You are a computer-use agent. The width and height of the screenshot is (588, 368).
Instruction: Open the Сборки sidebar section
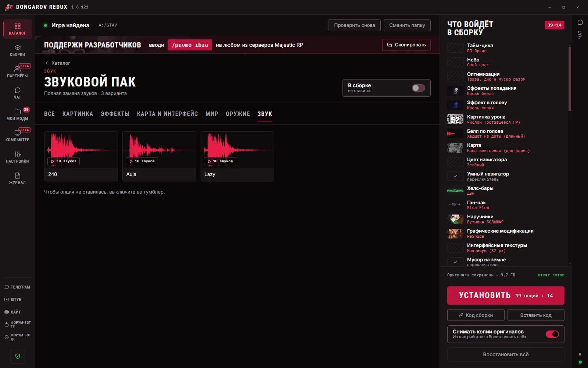17,50
